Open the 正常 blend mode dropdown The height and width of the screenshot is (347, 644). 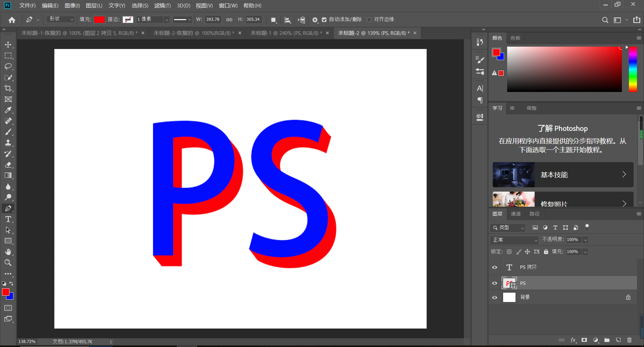(x=514, y=240)
